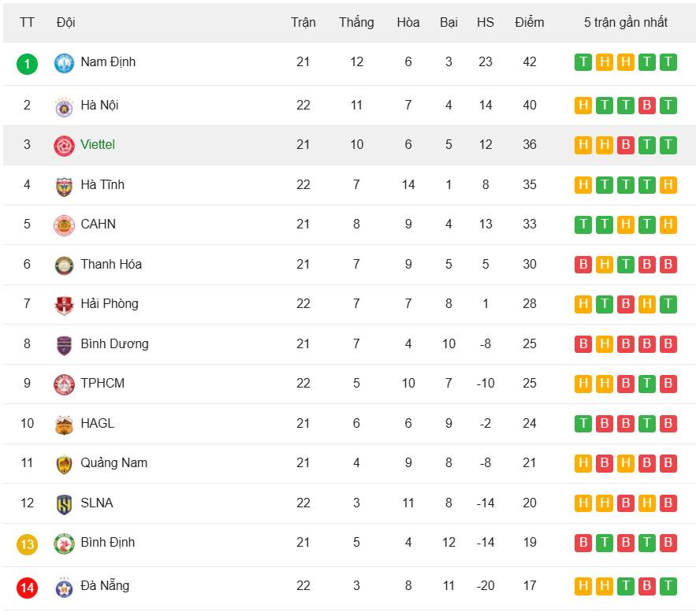Viewport: 696px width, 616px height.
Task: Open the Viettel team link
Action: [98, 145]
